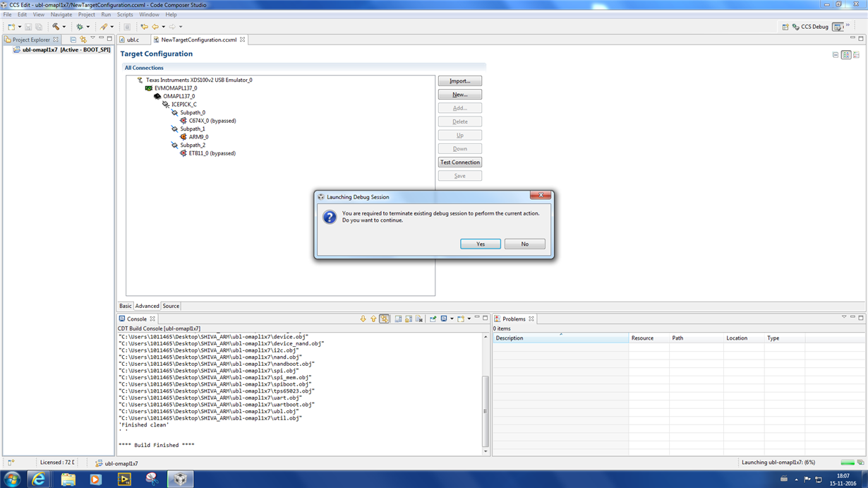Click the Test Connection button

[x=460, y=162]
